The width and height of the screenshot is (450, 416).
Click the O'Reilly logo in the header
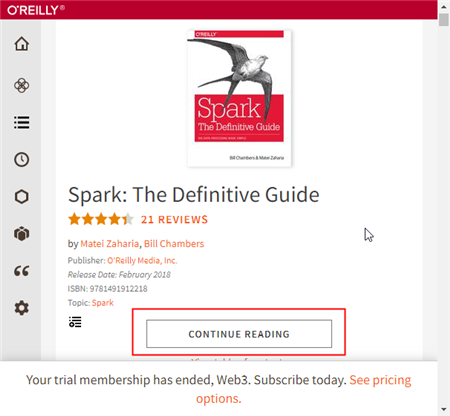click(x=36, y=10)
